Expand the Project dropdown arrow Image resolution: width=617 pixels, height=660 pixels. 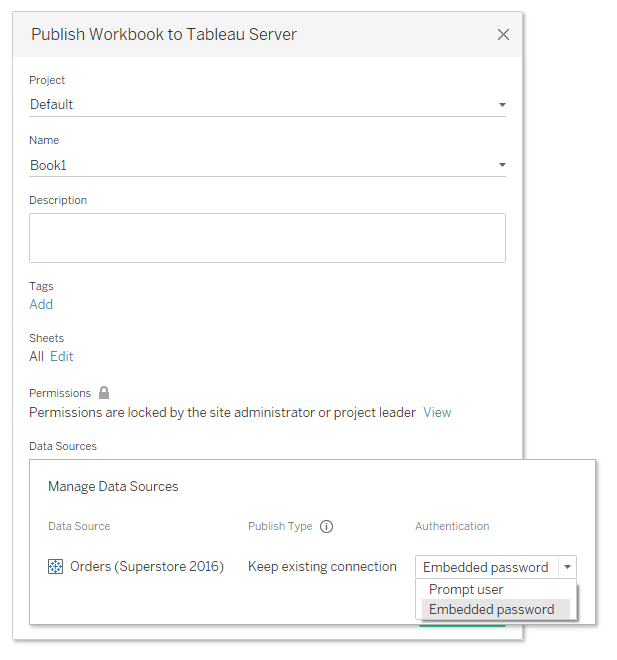click(502, 105)
